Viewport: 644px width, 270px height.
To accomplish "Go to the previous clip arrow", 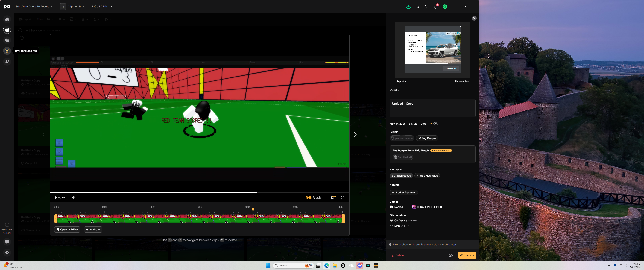I will [x=44, y=135].
